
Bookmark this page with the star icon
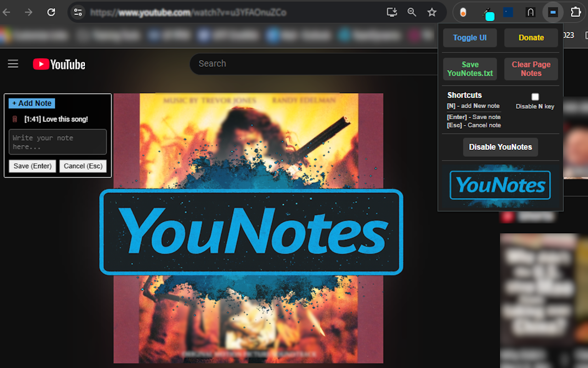point(432,12)
